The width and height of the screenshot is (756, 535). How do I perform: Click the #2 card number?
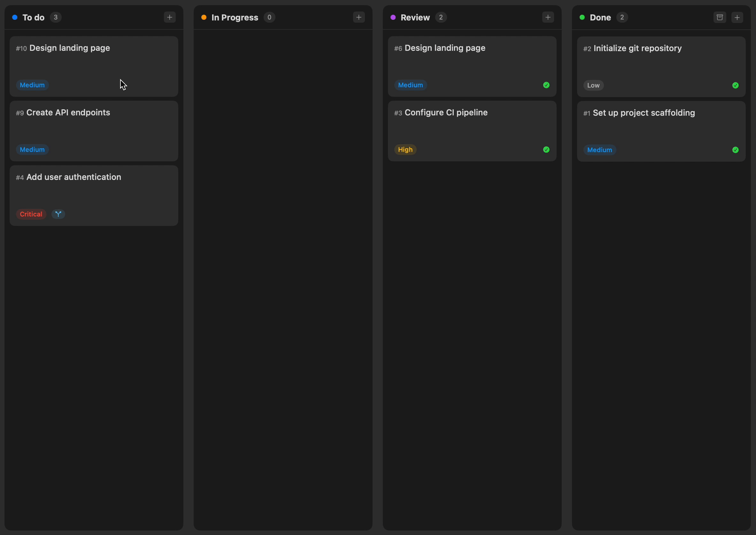587,49
